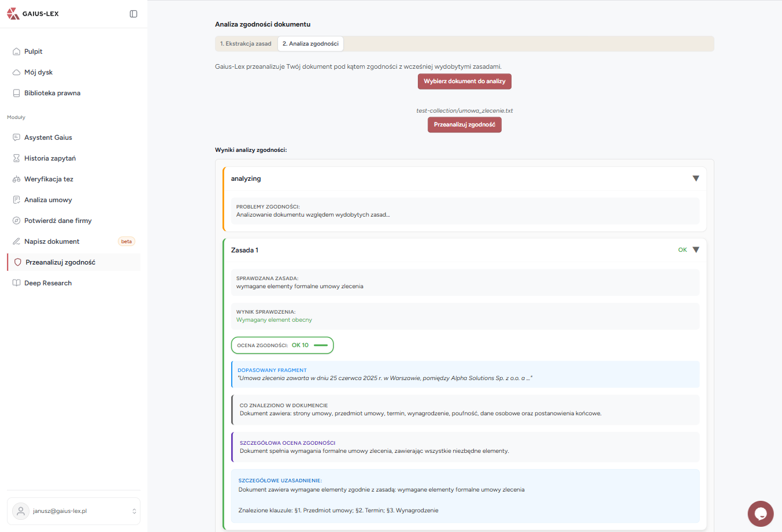The width and height of the screenshot is (782, 532).
Task: Click the cloud icon for Mój dysk
Action: [16, 72]
